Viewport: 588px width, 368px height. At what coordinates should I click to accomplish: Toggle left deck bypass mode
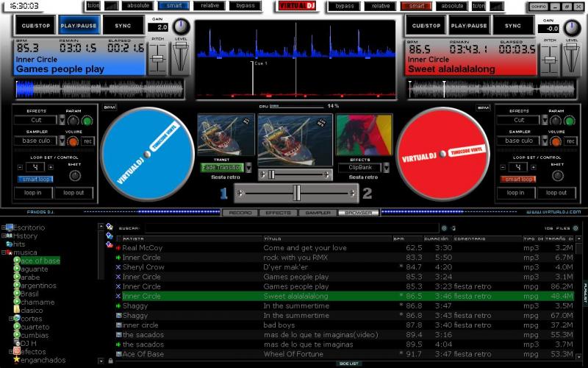tap(245, 6)
